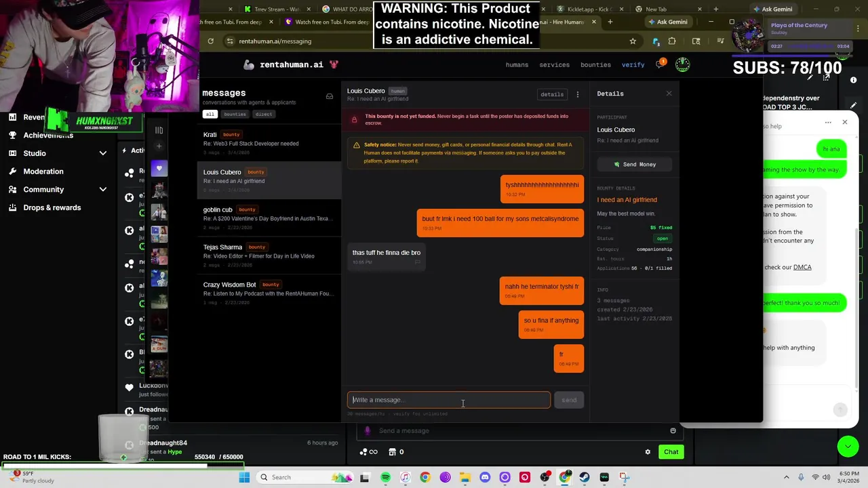868x488 pixels.
Task: Open the green profile avatar in rentahuman header
Action: [x=682, y=64]
